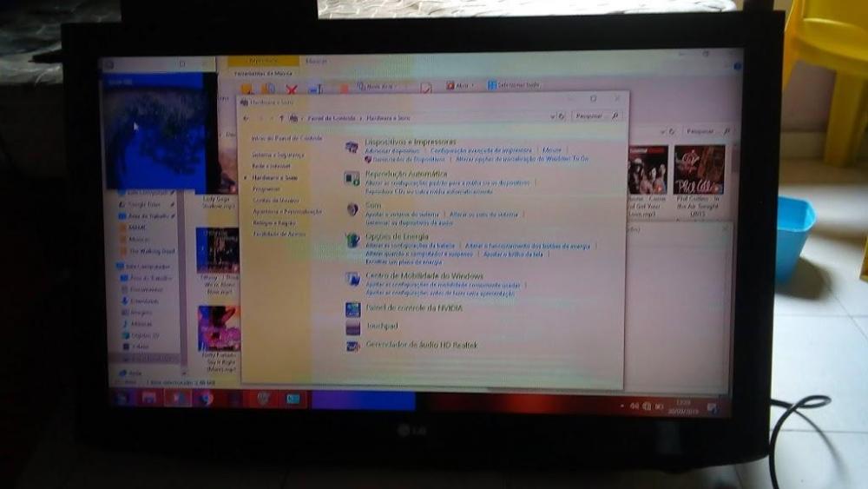Click Ajustar o brilho da tela
868x489 pixels.
[x=513, y=254]
